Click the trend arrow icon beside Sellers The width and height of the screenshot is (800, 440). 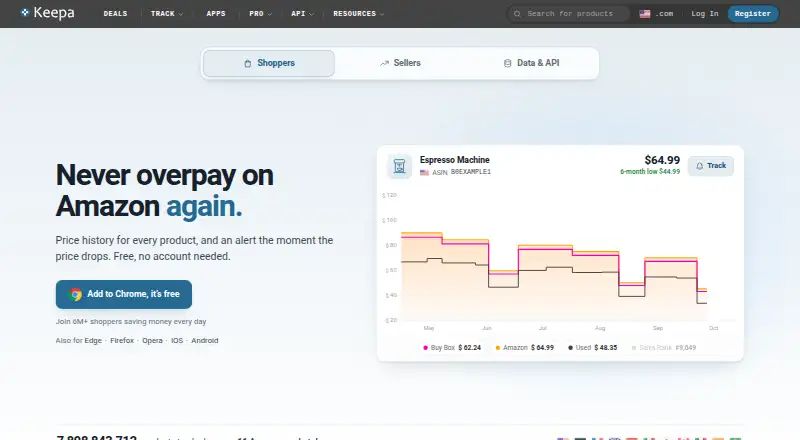pyautogui.click(x=384, y=63)
